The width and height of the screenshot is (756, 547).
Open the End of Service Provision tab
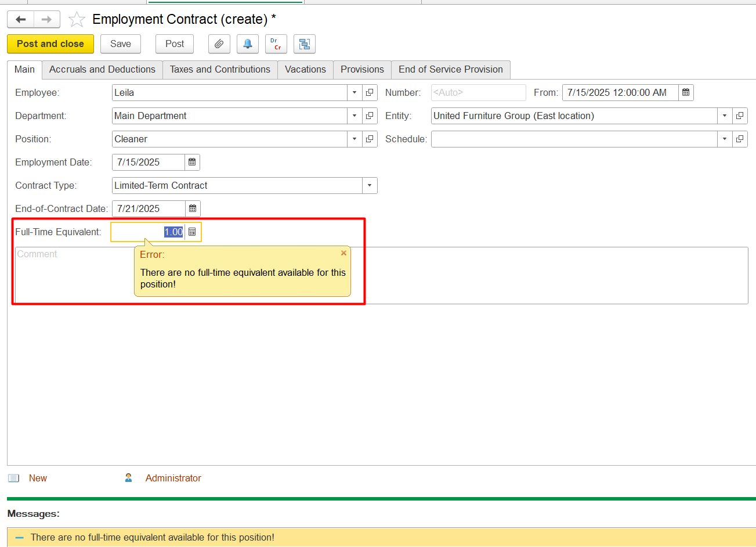tap(451, 69)
